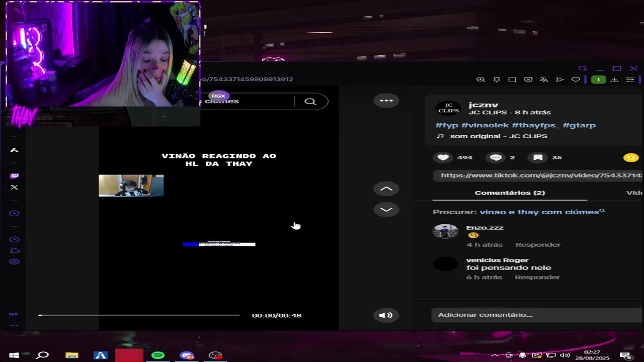Viewport: 644px width, 362px height.
Task: Open Enzo.zzz commenter profile name
Action: click(485, 228)
